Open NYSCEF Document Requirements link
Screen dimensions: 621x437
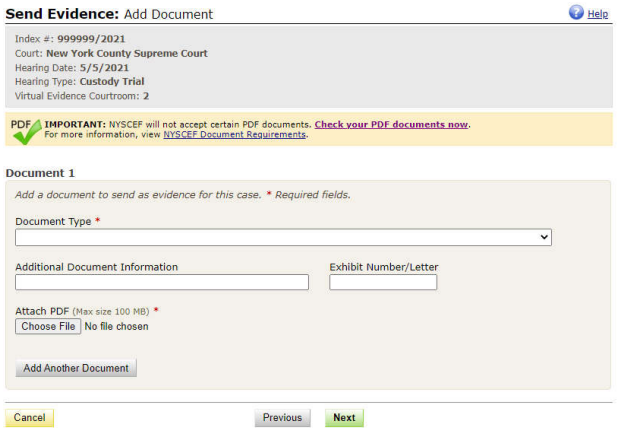234,135
